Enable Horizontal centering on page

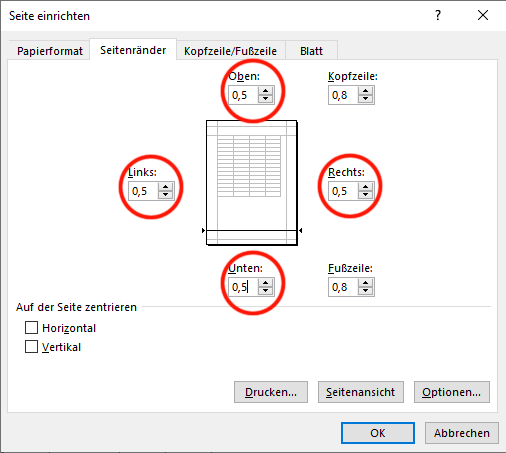point(31,328)
